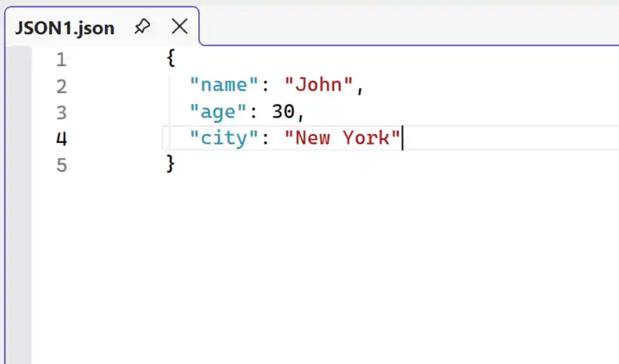
Task: Click line number 2 in gutter
Action: point(61,86)
